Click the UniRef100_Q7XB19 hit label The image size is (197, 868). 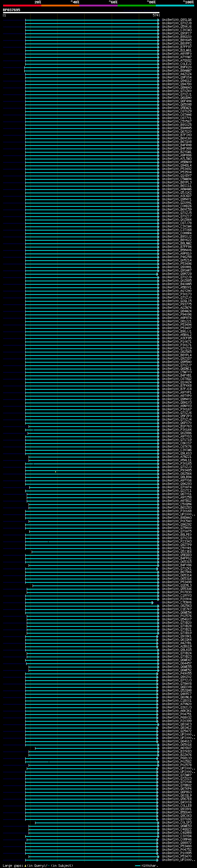click(177, 633)
